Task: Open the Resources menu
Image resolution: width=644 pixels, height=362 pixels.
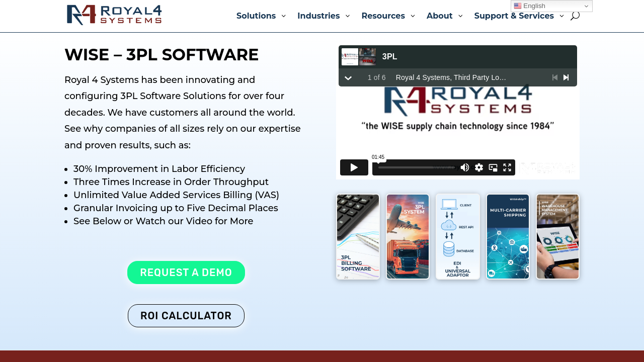Action: (x=388, y=16)
